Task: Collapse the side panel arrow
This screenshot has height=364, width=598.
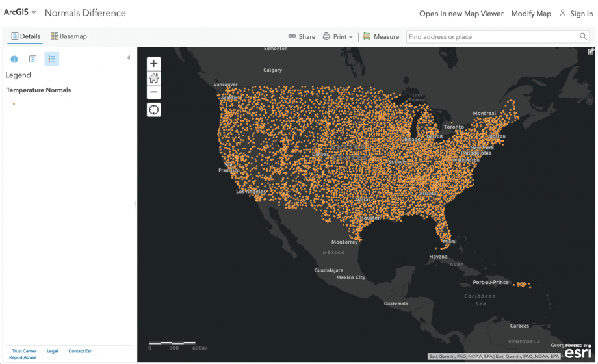Action: [129, 58]
